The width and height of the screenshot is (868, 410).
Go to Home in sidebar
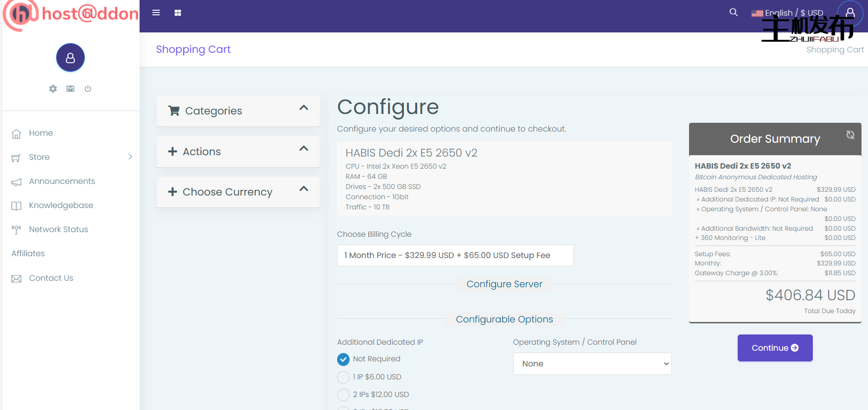coord(41,133)
